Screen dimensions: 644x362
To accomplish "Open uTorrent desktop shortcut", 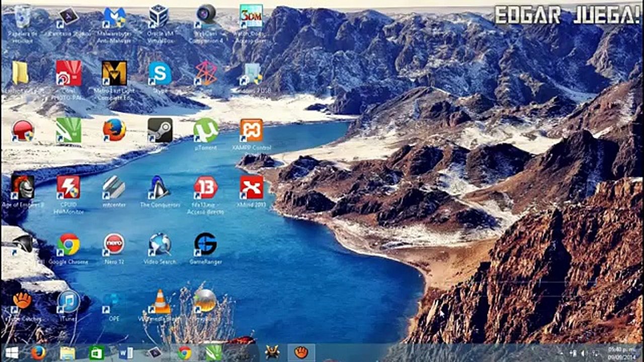I will tap(205, 130).
